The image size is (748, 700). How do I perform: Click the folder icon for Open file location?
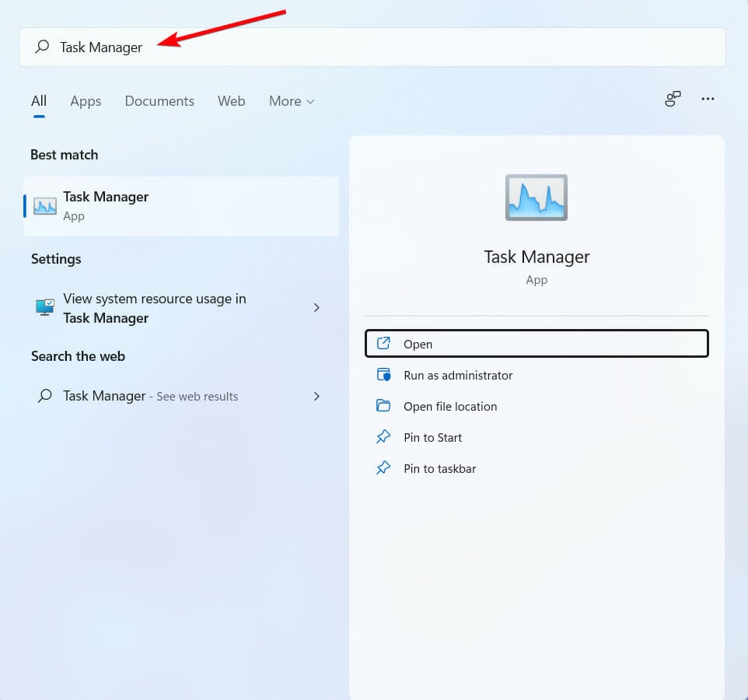pos(383,405)
